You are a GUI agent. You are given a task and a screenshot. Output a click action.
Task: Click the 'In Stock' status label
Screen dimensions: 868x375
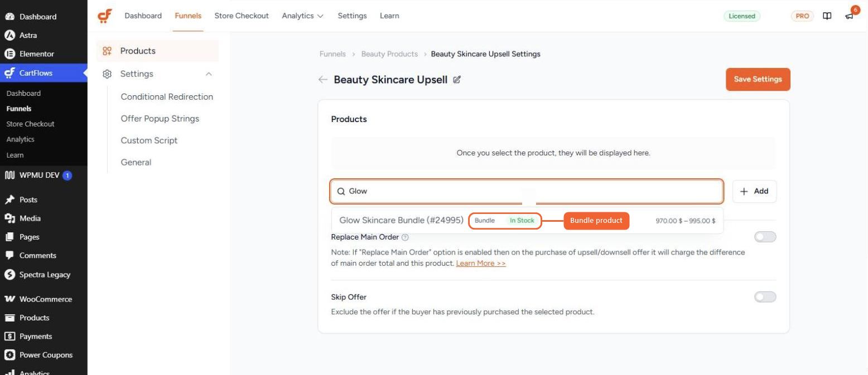point(522,221)
